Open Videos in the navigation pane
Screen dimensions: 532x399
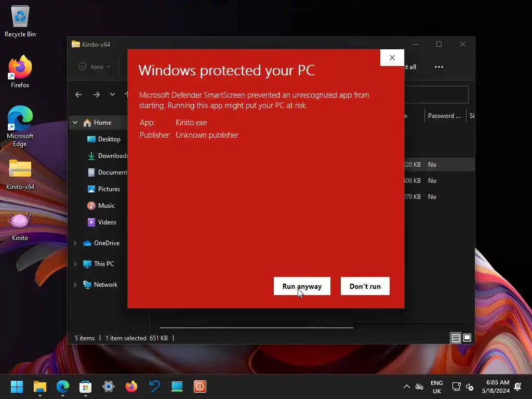point(102,222)
